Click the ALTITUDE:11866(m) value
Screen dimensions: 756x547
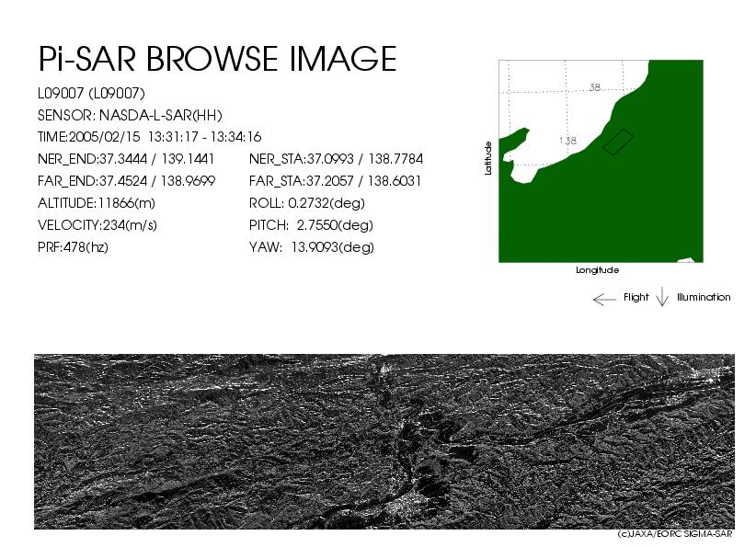(97, 203)
